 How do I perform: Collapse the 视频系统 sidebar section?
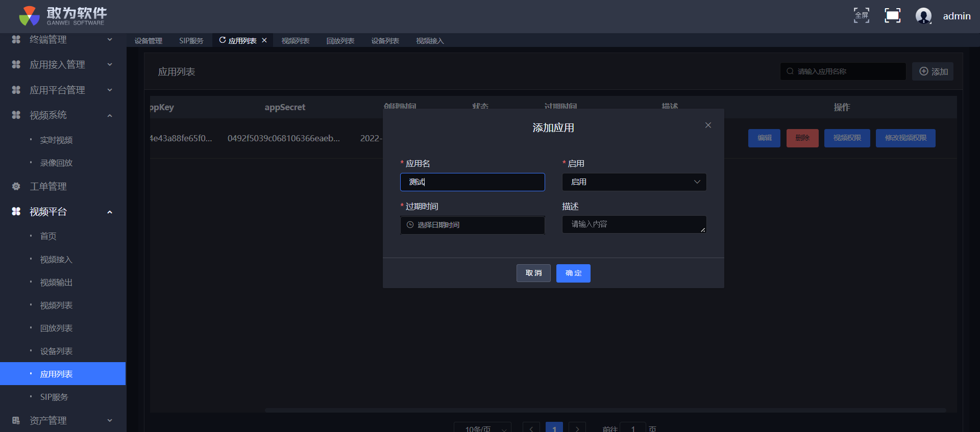pos(109,116)
